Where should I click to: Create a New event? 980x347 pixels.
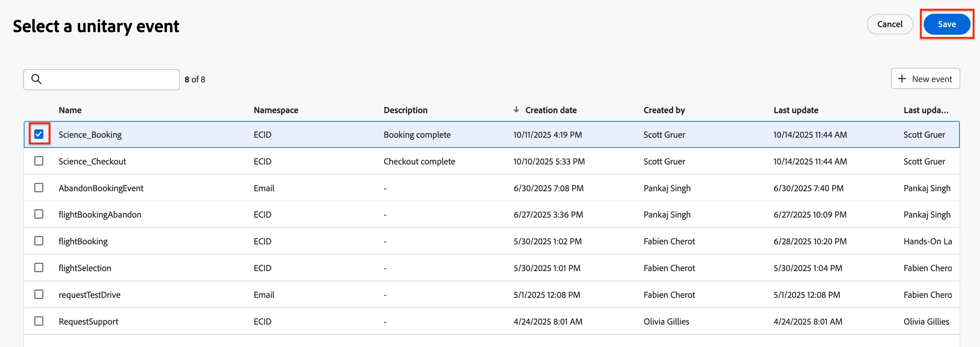[x=925, y=79]
